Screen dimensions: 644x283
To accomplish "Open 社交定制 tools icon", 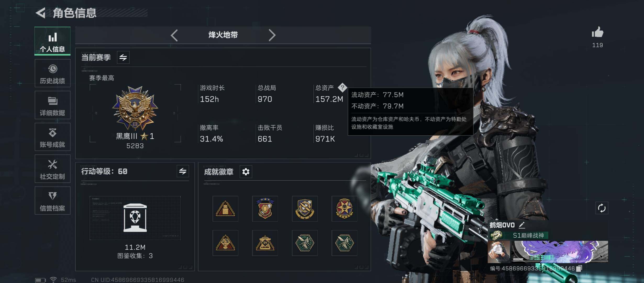I will pos(52,169).
